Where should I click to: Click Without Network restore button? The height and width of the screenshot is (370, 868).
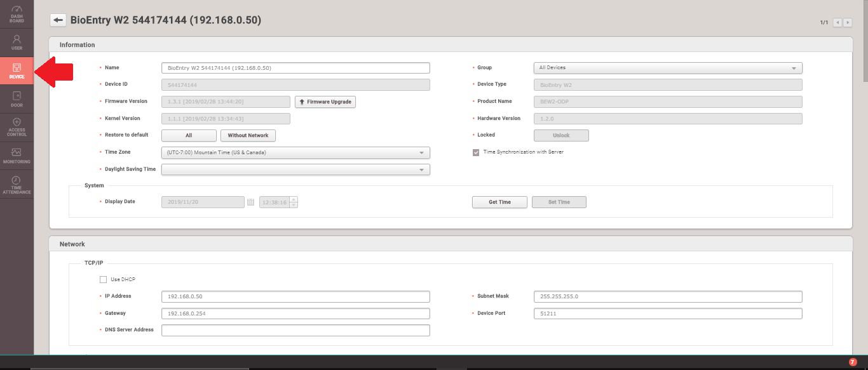click(x=248, y=135)
